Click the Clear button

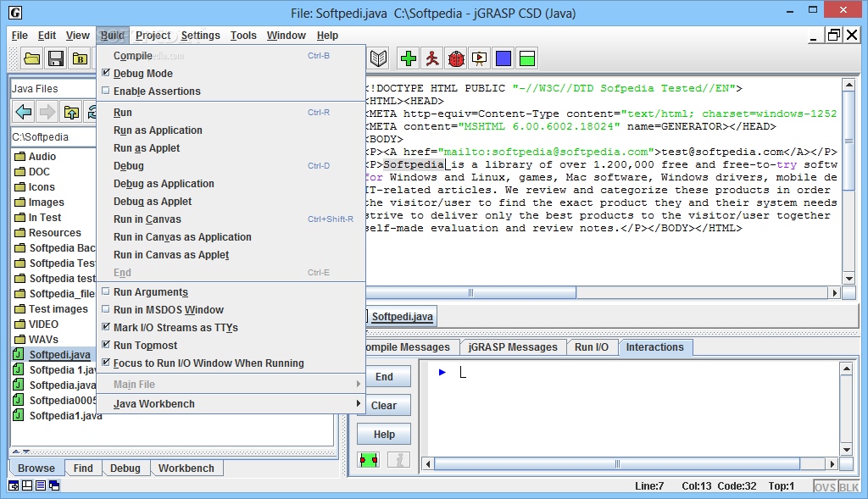[x=384, y=406]
